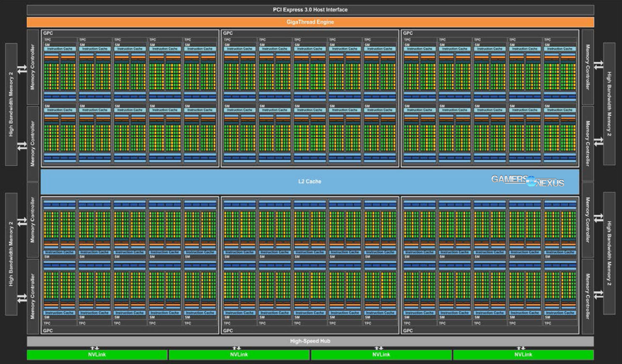622x364 pixels.
Task: Select the first NVLink block
Action: 96,354
